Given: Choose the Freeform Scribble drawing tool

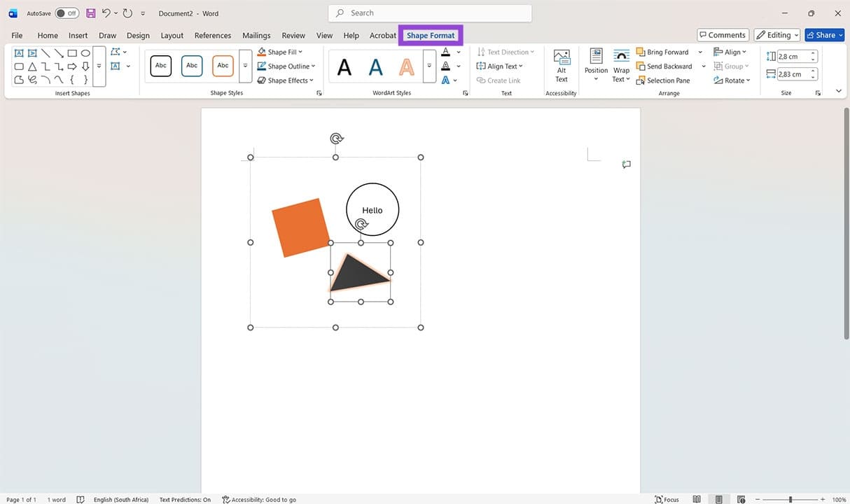Looking at the screenshot, I should click(x=32, y=79).
